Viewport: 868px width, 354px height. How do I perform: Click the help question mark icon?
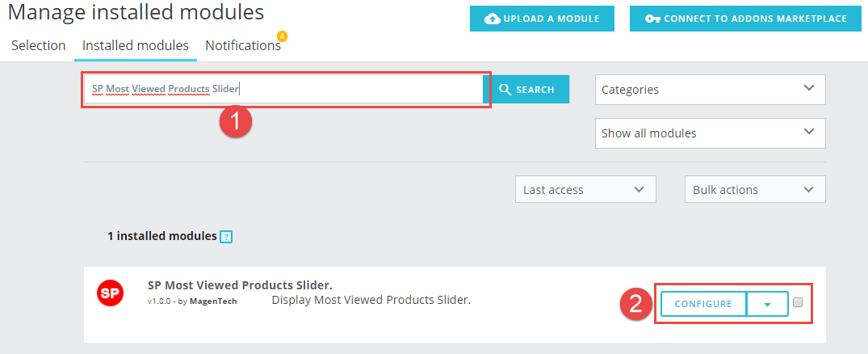[226, 237]
